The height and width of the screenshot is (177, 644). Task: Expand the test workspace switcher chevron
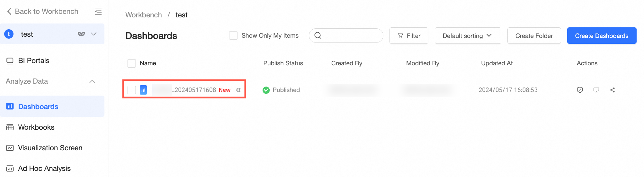(x=94, y=34)
